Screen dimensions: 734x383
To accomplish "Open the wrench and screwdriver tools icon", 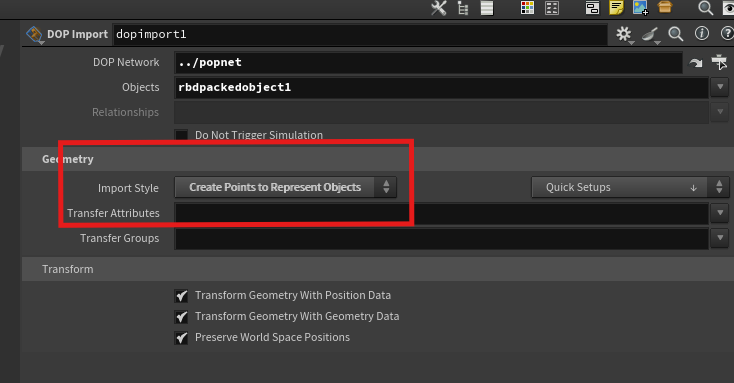I will 439,8.
